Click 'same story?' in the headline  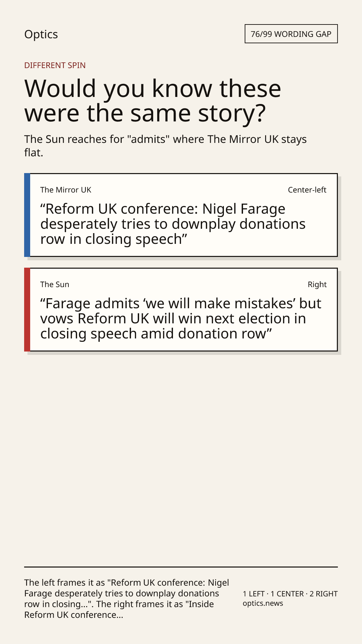(x=198, y=113)
